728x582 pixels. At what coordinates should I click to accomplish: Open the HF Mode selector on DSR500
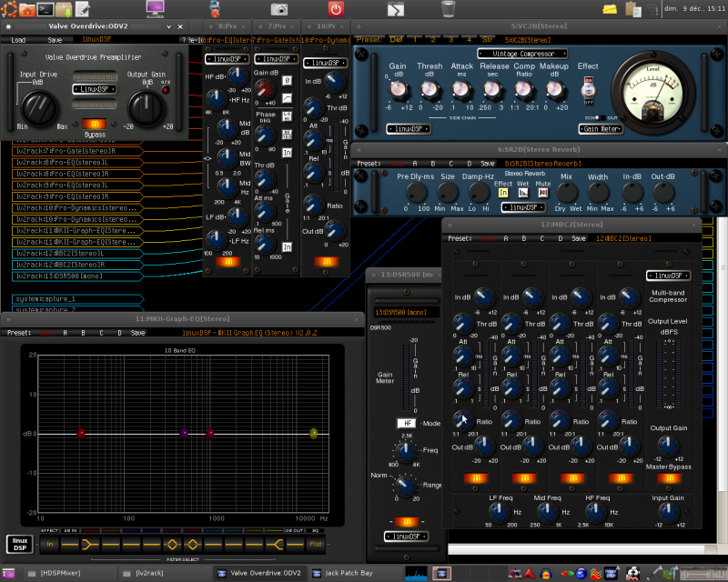(407, 423)
